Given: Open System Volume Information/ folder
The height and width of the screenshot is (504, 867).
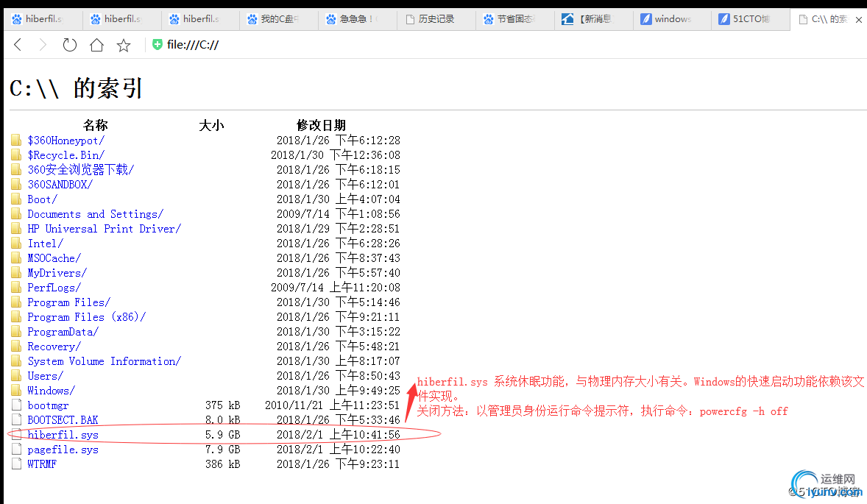Looking at the screenshot, I should [105, 361].
